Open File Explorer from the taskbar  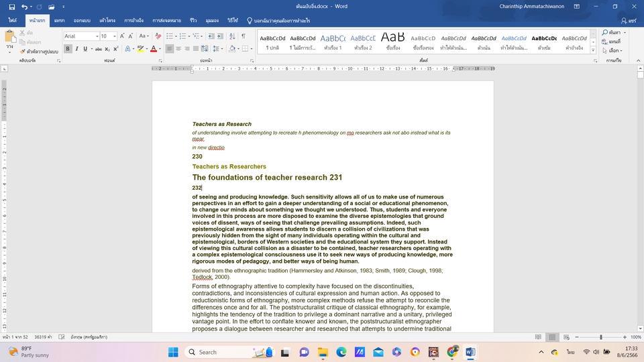(323, 352)
